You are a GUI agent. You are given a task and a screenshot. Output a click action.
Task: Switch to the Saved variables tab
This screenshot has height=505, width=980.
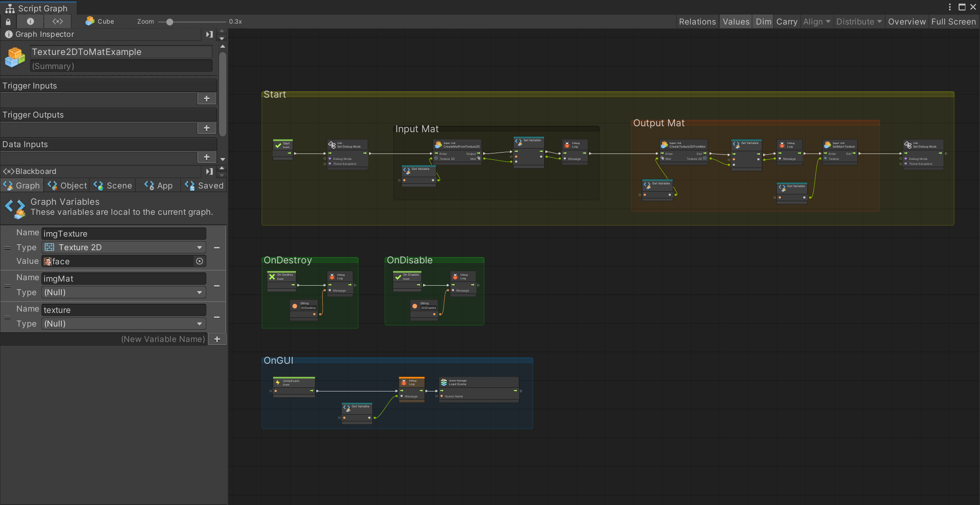pos(204,186)
